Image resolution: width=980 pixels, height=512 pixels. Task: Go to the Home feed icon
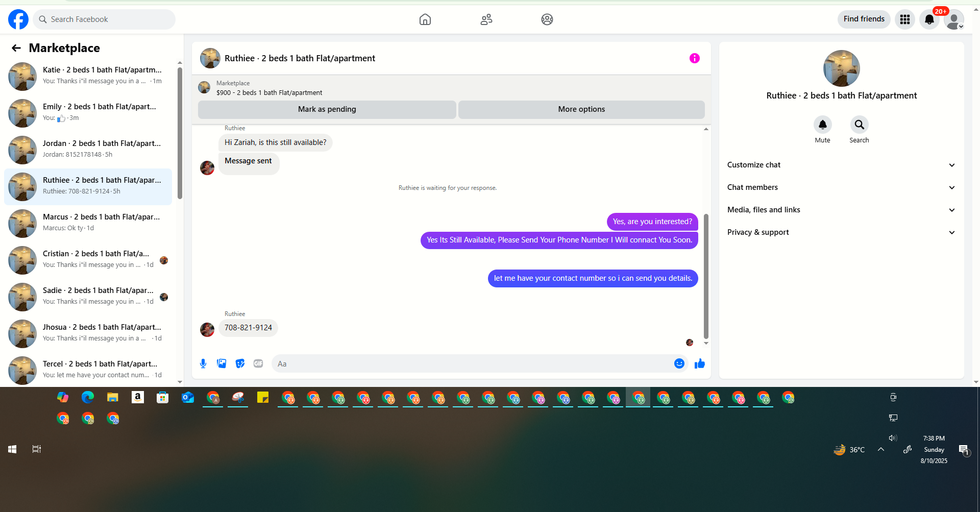425,19
